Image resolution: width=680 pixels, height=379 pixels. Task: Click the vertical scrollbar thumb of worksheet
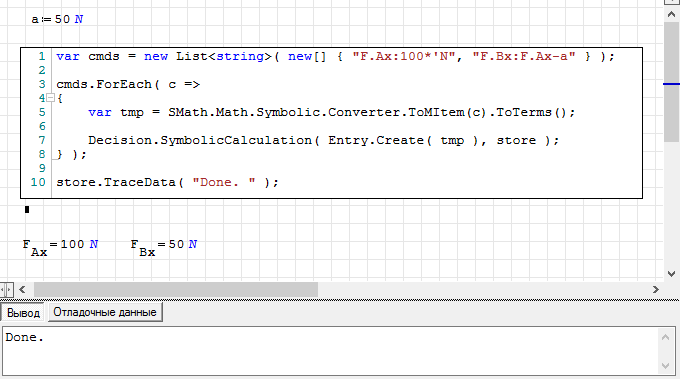point(671,82)
